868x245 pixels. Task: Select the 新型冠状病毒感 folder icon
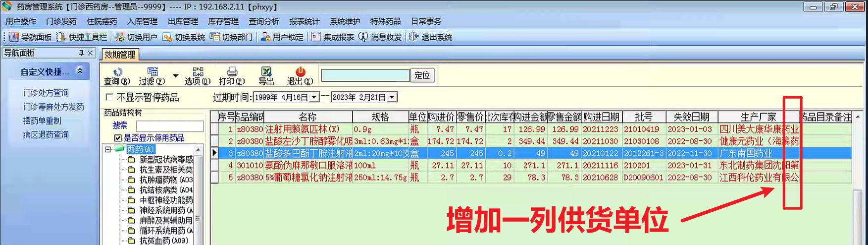coord(131,160)
